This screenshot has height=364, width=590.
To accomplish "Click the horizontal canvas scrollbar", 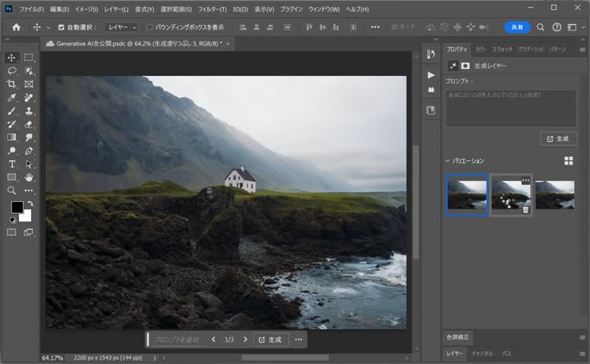I will 285,358.
